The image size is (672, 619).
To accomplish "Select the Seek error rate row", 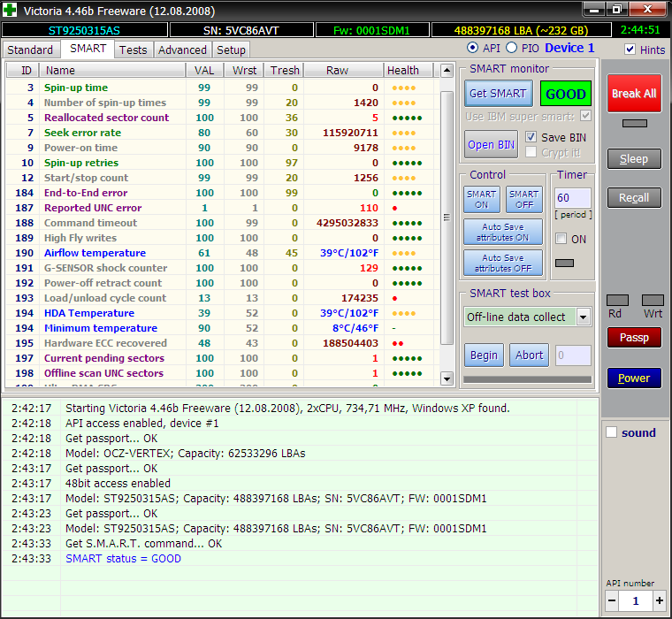I will click(222, 133).
